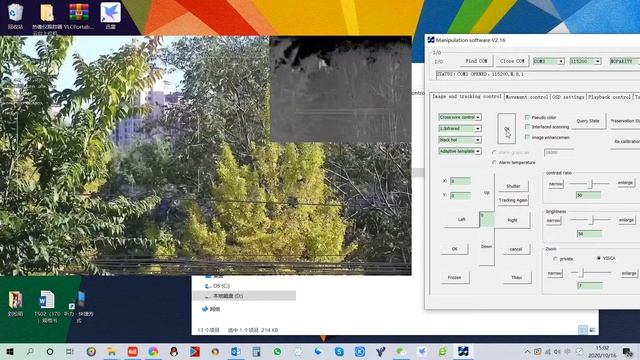Image resolution: width=640 pixels, height=360 pixels.
Task: Open the 115200 baud rate dropdown
Action: click(x=585, y=61)
